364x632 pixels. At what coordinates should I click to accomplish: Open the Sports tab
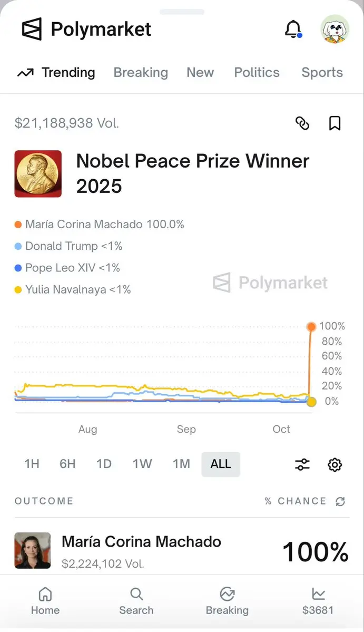click(x=322, y=73)
